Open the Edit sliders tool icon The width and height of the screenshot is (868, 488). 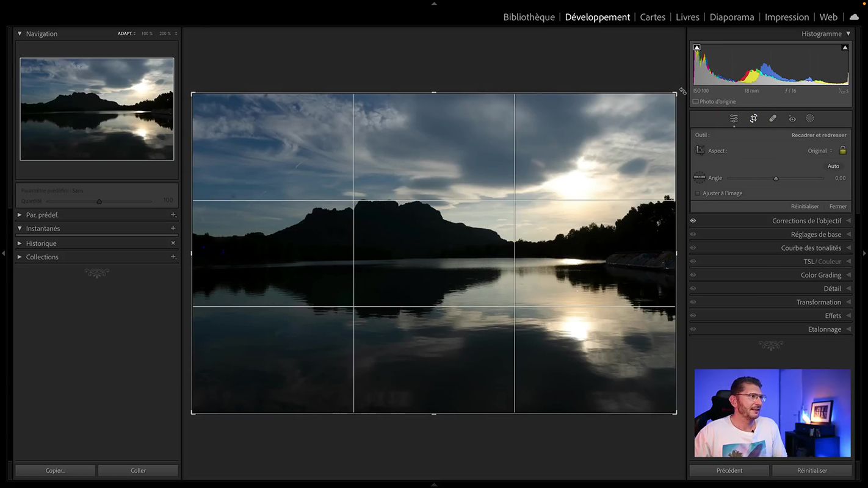click(734, 118)
